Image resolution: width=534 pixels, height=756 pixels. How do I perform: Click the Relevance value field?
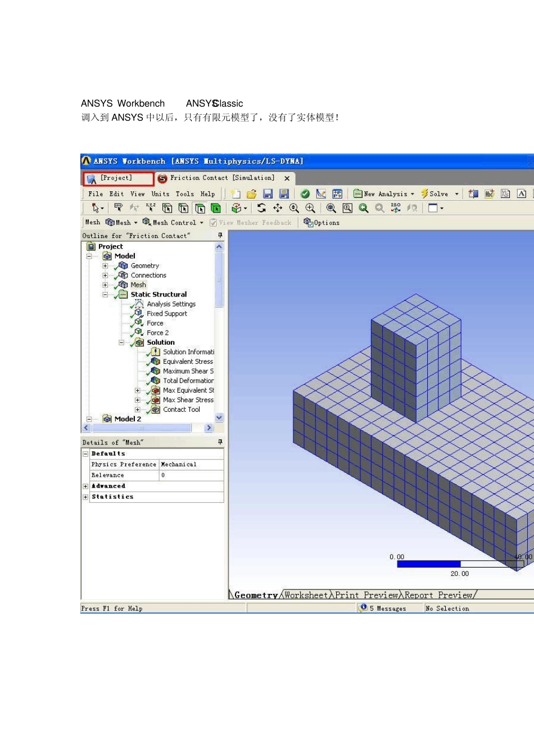191,475
